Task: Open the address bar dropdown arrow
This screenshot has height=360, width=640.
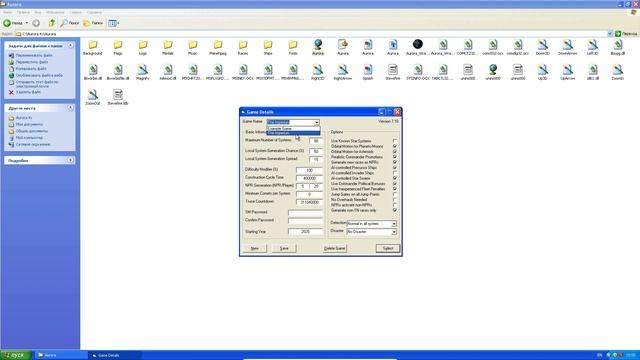Action: click(610, 34)
